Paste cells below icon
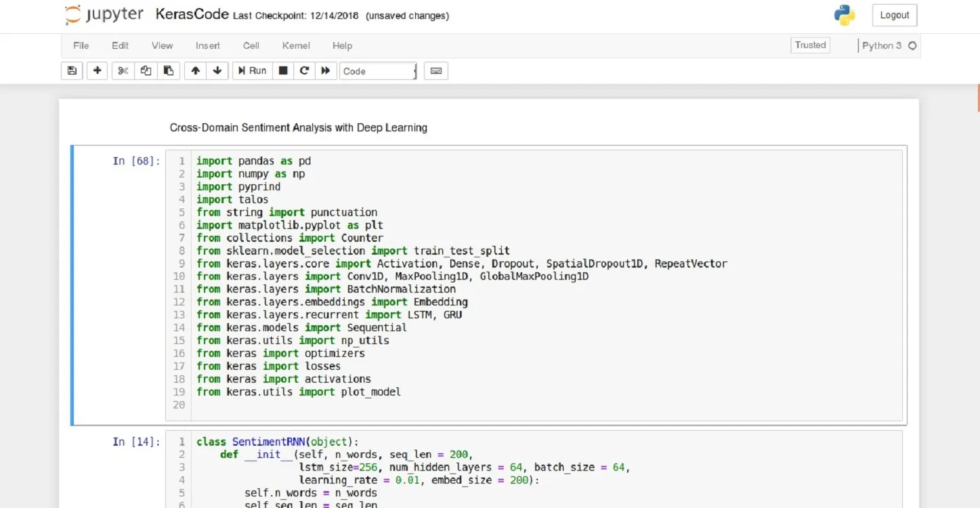This screenshot has width=980, height=508. pos(168,70)
